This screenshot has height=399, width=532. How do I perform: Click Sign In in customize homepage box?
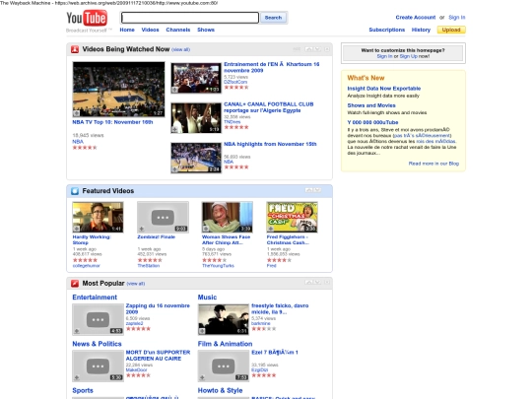pos(384,56)
